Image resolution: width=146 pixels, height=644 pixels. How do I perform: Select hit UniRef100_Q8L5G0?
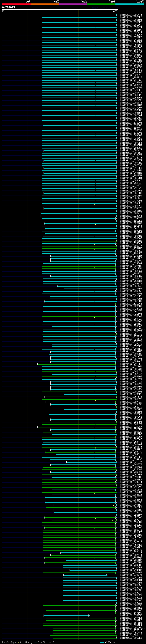pyautogui.click(x=131, y=25)
